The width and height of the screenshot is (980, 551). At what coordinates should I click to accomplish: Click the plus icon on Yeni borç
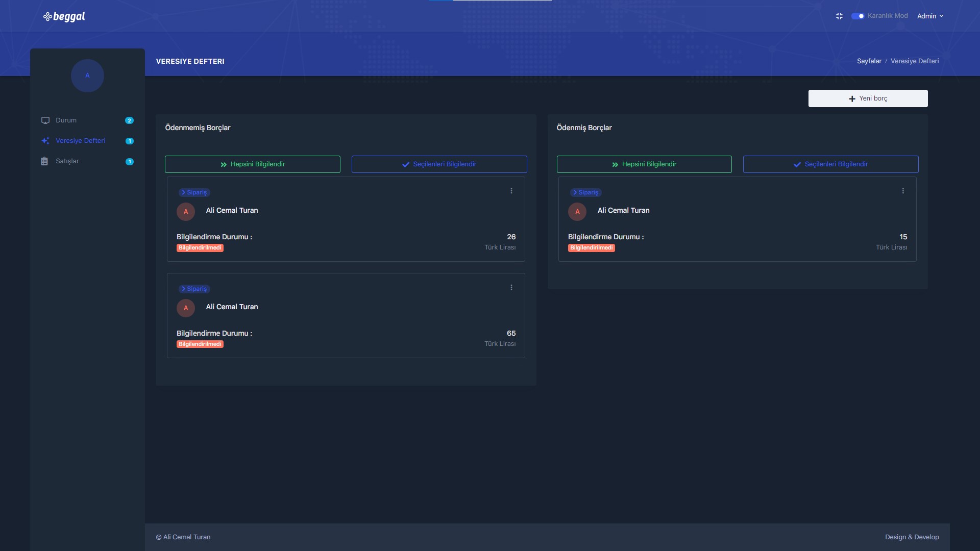852,99
